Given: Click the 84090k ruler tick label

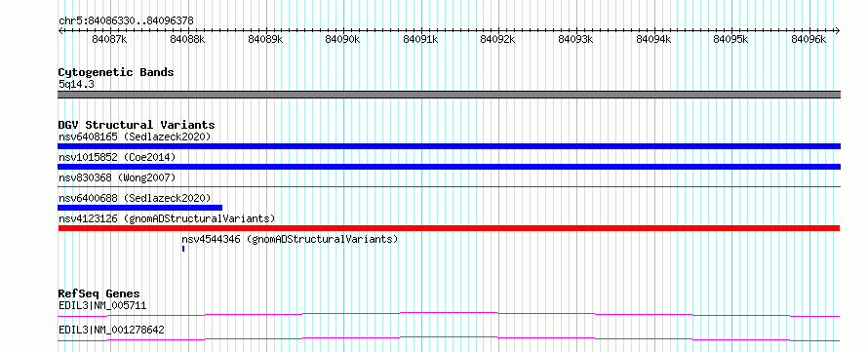Looking at the screenshot, I should 342,39.
